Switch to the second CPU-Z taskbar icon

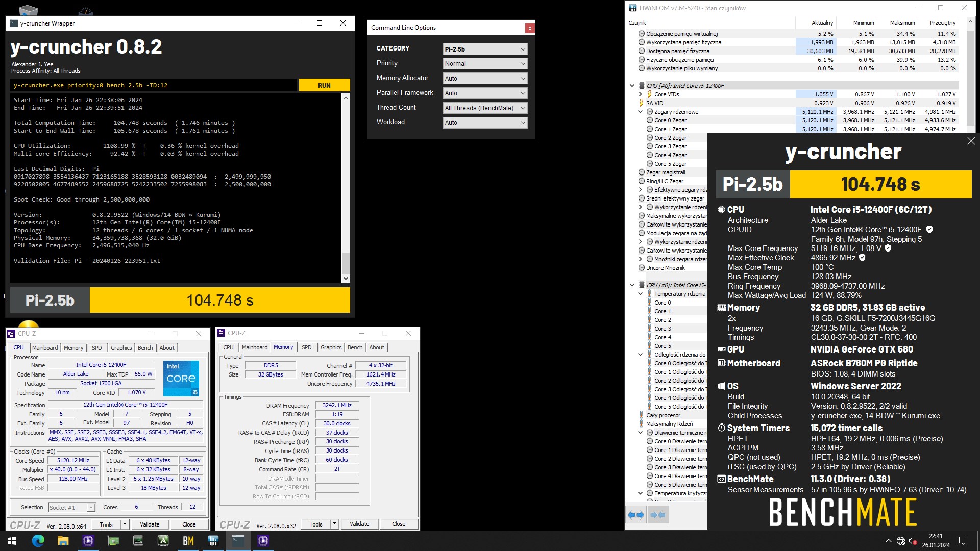point(263,541)
